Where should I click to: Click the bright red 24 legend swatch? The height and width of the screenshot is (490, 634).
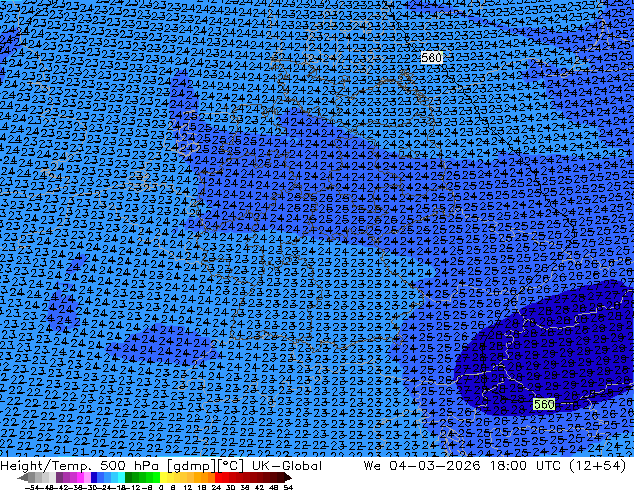coord(218,477)
